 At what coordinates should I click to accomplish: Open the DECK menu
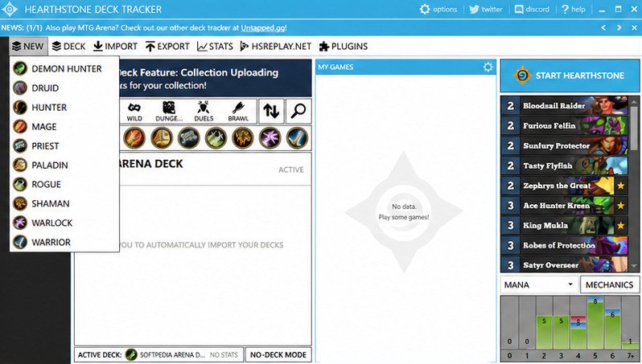[69, 47]
